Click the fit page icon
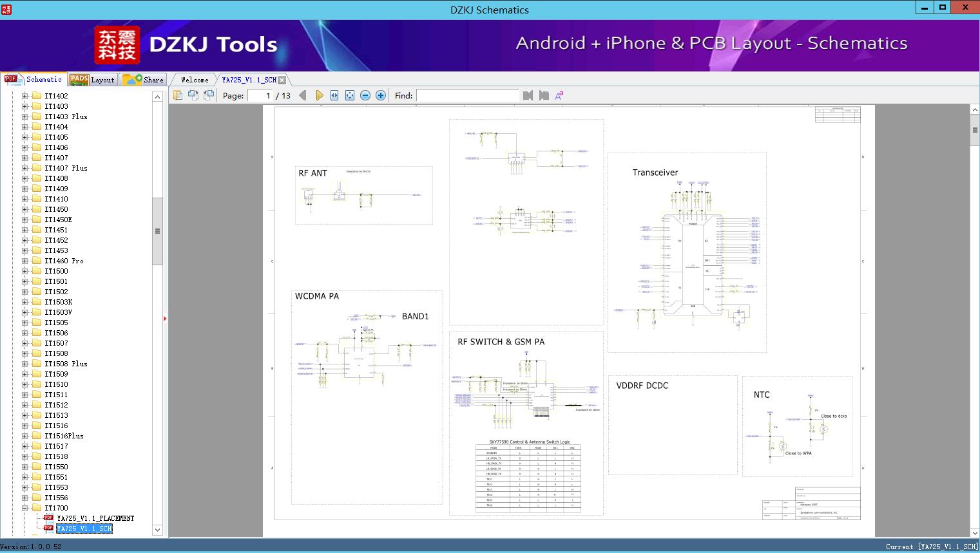980x553 pixels. [350, 95]
